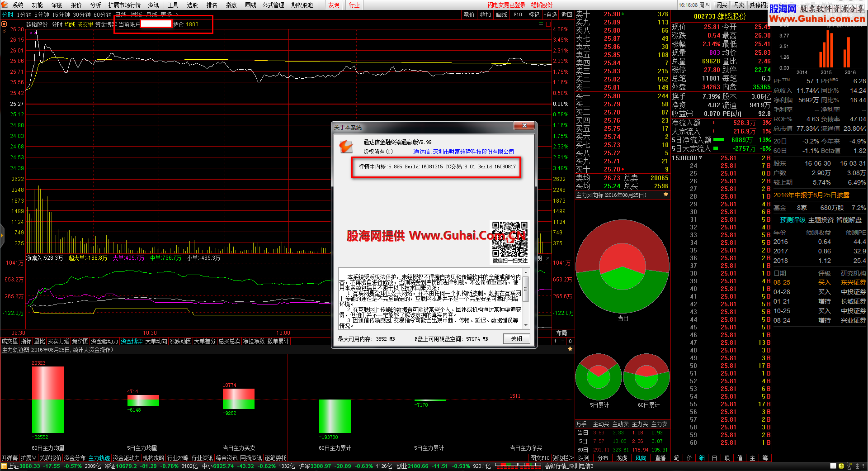Image resolution: width=868 pixels, height=471 pixels.
Task: Click the orange logo icon in the about dialog
Action: click(x=346, y=146)
